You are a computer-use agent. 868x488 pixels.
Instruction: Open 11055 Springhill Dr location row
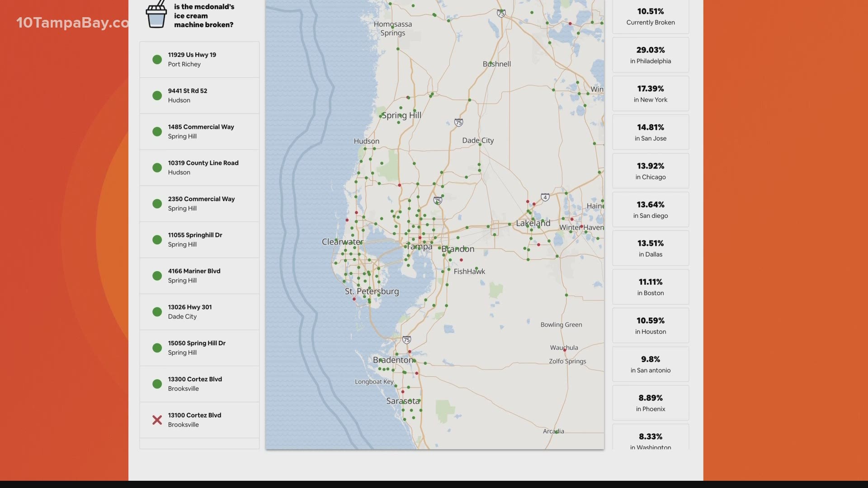pyautogui.click(x=199, y=239)
